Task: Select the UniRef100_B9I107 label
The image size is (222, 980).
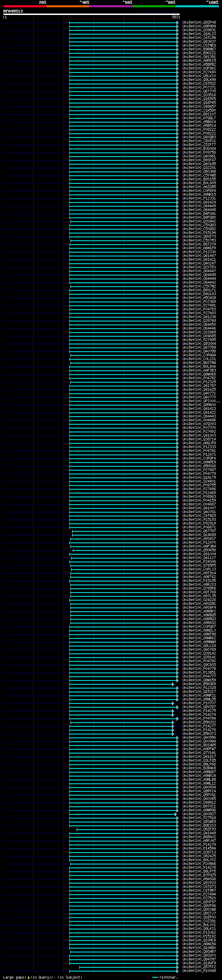Action: [199, 114]
